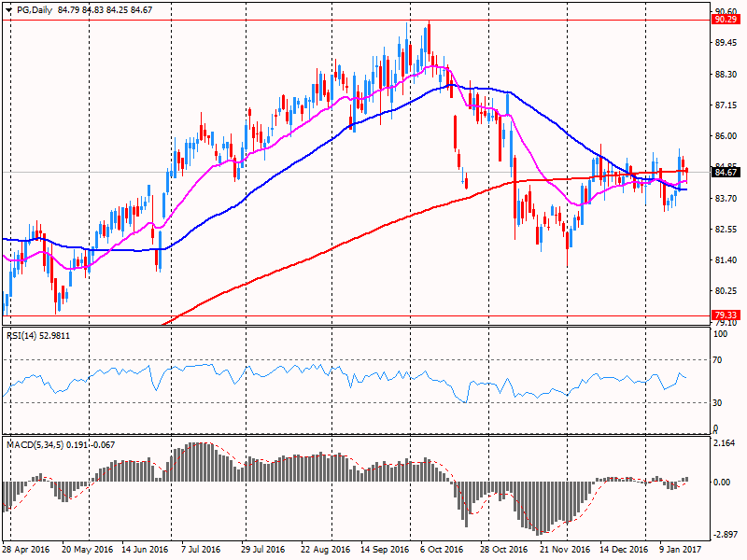Open the chart dropdown arrow beside PG,Daily

tap(9, 10)
